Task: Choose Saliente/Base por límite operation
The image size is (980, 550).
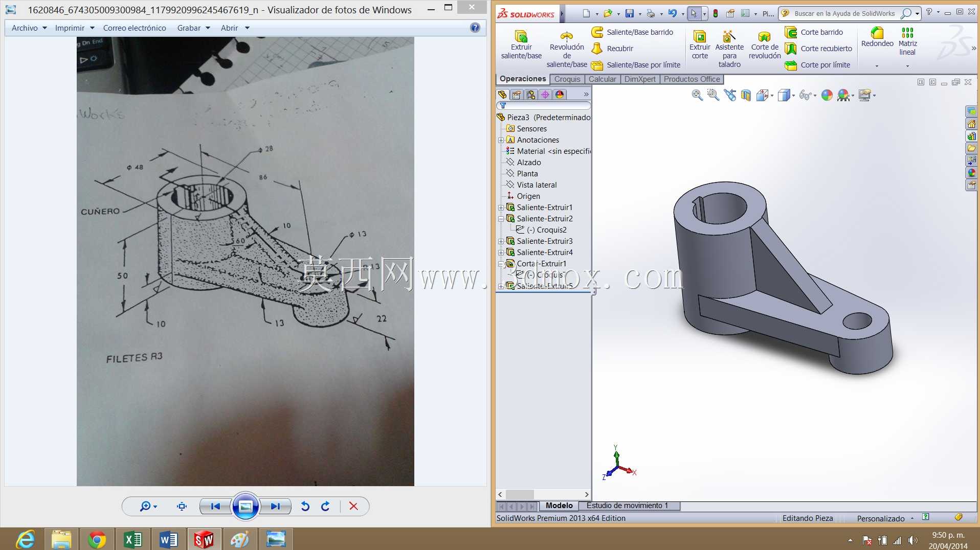Action: coord(636,65)
